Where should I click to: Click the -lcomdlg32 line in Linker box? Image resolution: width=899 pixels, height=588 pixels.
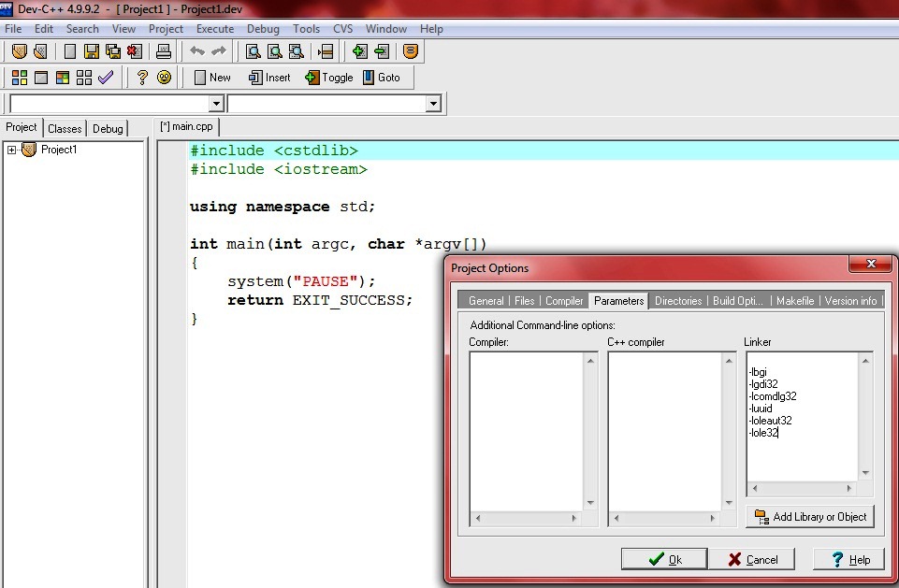click(773, 396)
